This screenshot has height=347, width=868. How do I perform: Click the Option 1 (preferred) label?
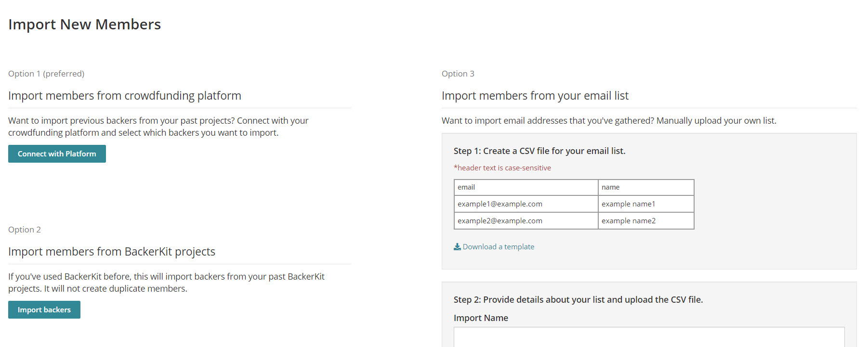[46, 74]
